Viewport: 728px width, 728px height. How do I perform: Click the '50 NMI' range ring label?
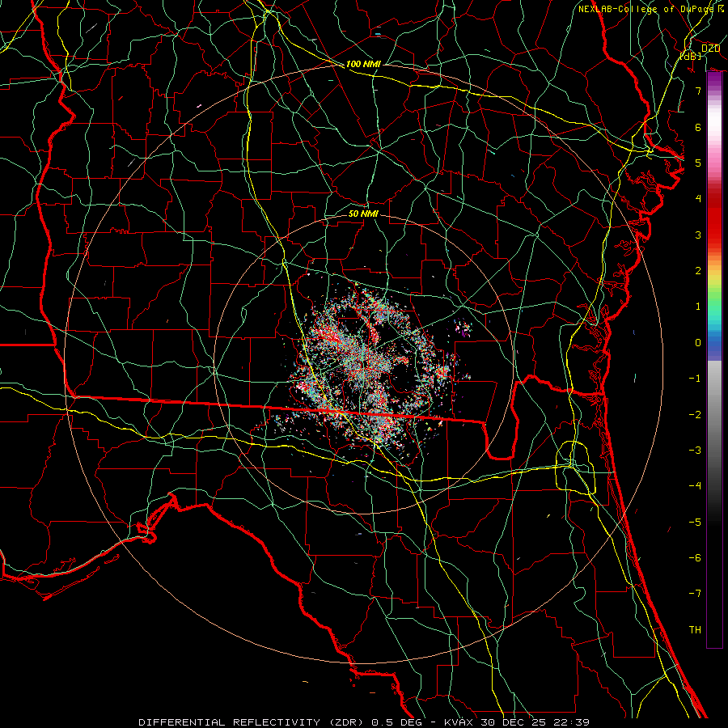point(363,214)
